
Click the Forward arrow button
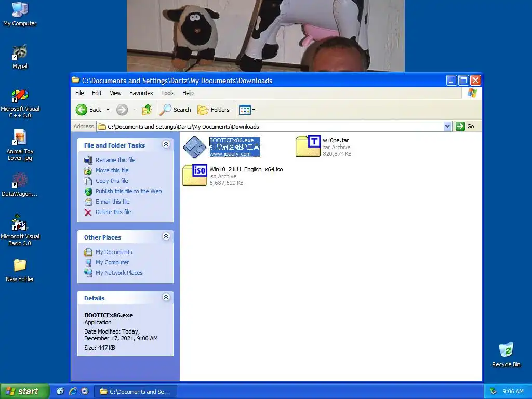[x=122, y=110]
